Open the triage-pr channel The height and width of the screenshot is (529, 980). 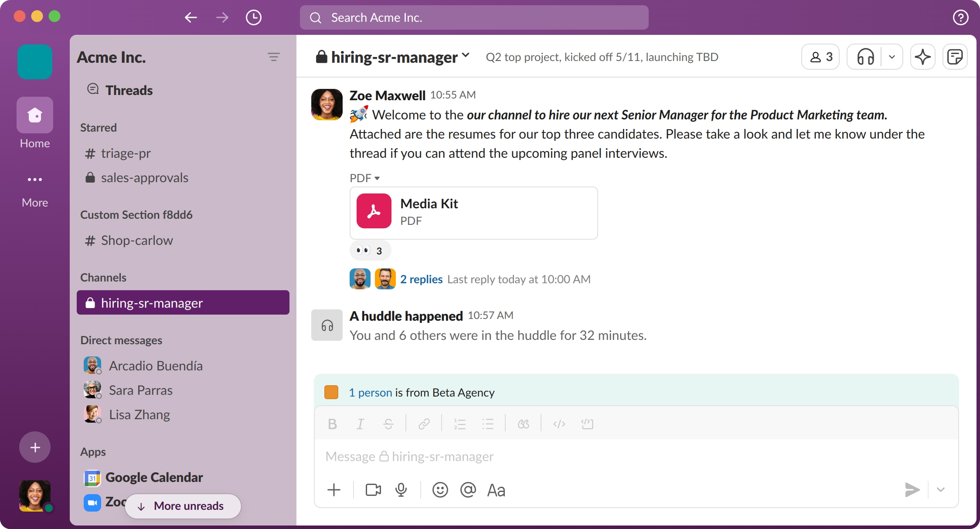click(183, 153)
